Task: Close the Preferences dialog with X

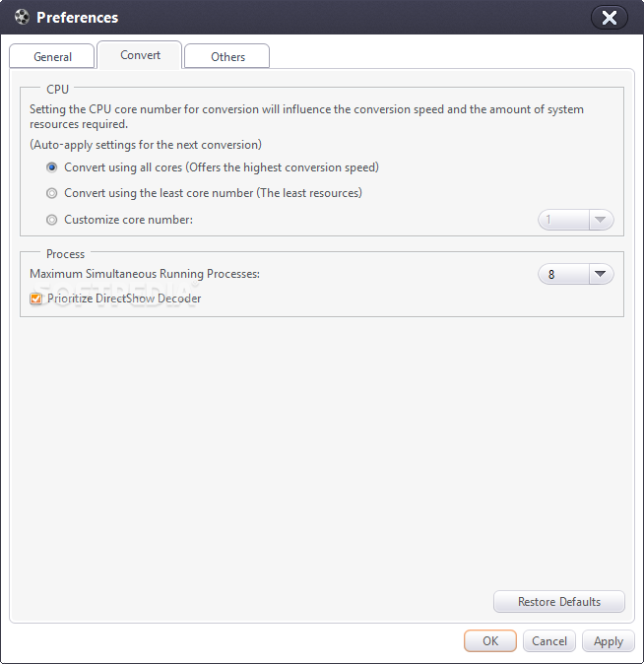Action: coord(610,17)
